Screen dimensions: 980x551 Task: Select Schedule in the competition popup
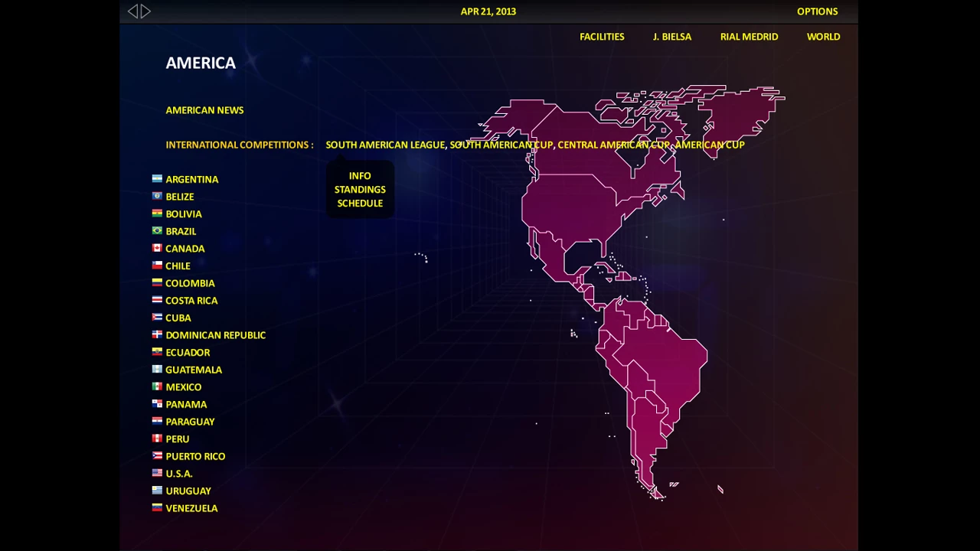(x=360, y=204)
